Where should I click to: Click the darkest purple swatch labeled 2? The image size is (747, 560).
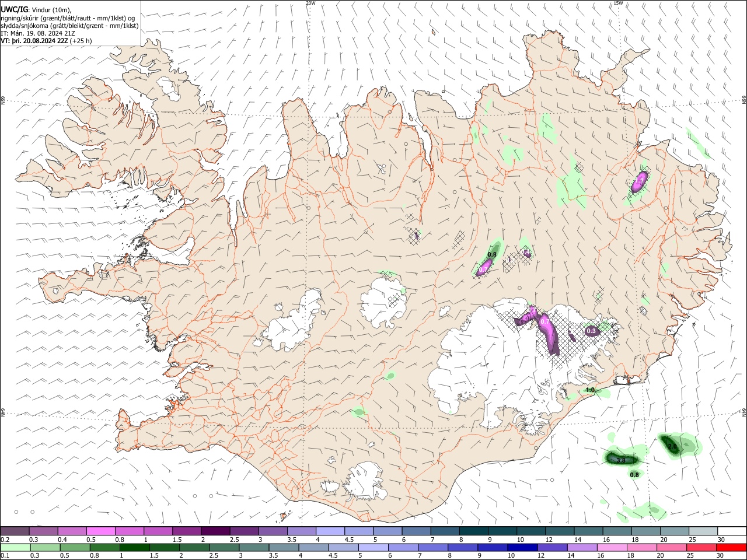click(x=215, y=531)
